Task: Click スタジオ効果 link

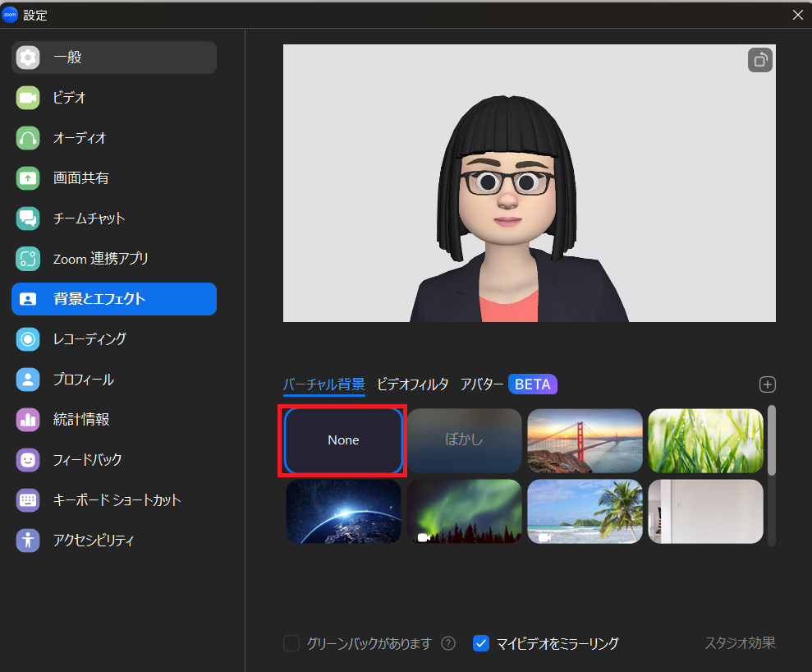Action: tap(740, 642)
